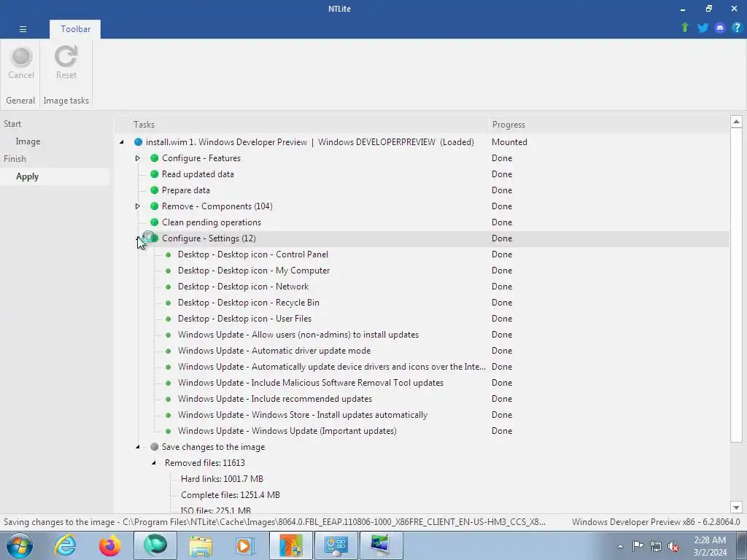The image size is (747, 560).
Task: Select the Configure - Settings (12) row
Action: point(421,238)
